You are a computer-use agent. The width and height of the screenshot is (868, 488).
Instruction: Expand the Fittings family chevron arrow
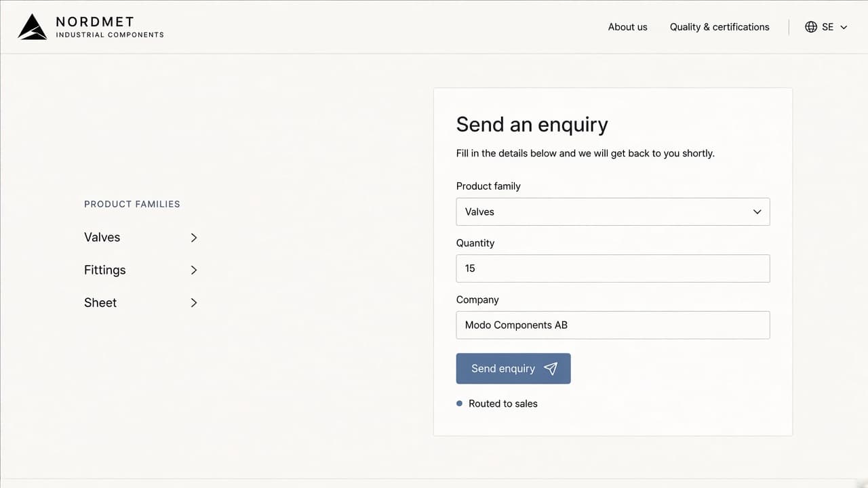(194, 270)
